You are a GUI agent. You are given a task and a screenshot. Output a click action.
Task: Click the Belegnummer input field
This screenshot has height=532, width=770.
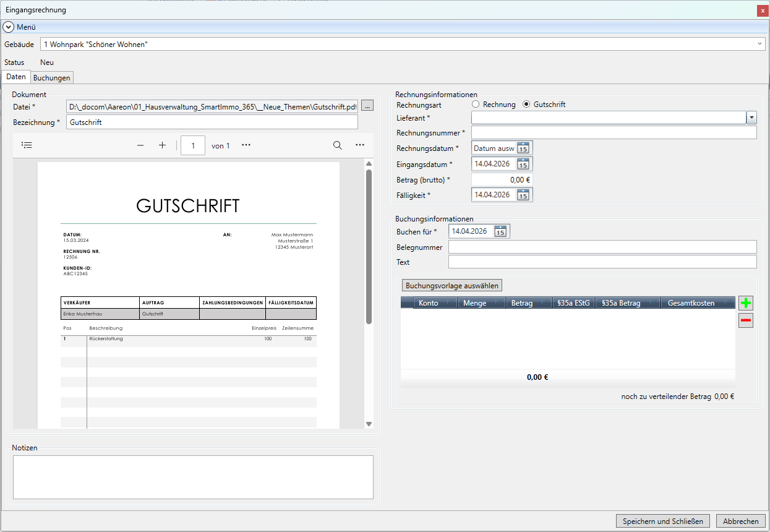[x=602, y=247]
